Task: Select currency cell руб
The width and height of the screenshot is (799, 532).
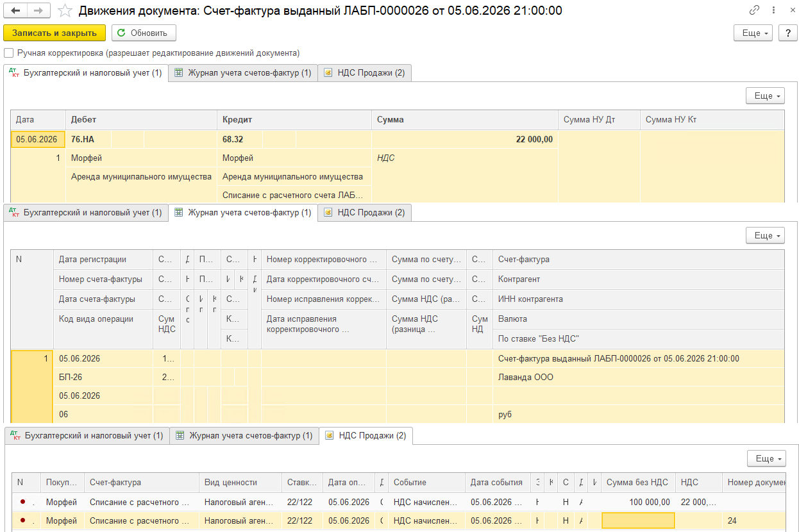Action: click(x=638, y=415)
